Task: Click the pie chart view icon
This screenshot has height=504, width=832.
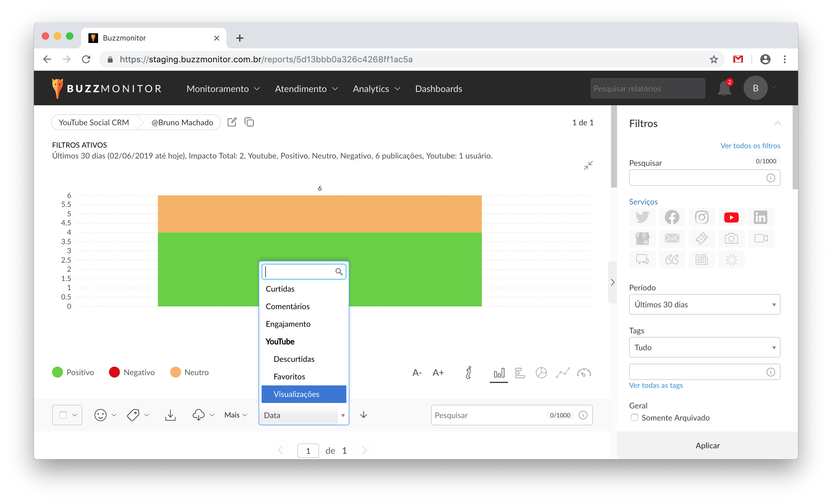Action: coord(541,372)
